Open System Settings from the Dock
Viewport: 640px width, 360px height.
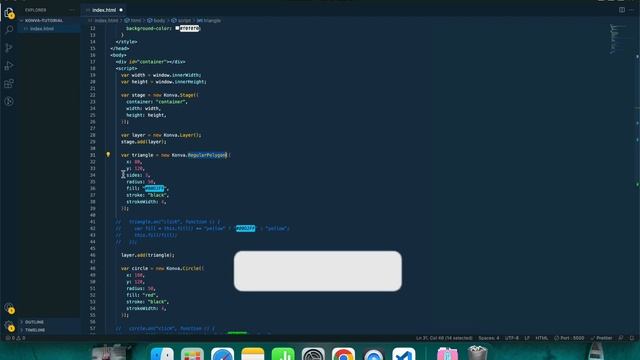point(313,353)
